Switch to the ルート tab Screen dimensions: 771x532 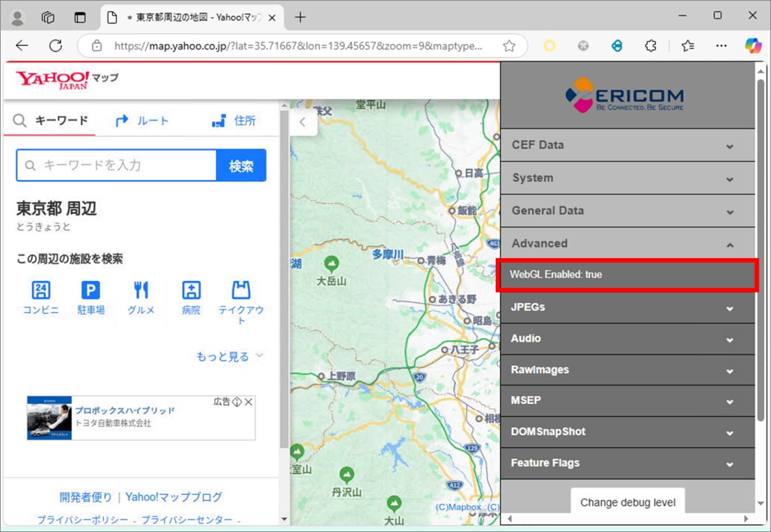click(x=142, y=120)
